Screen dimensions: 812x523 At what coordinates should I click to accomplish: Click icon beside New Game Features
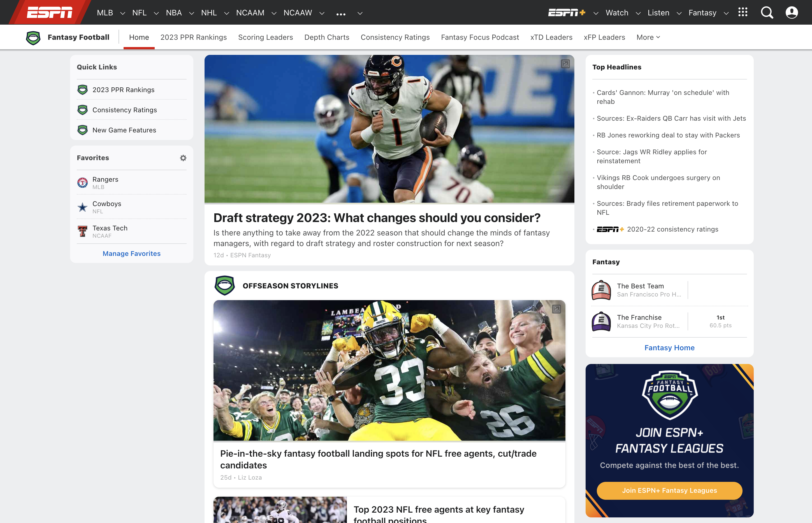82,130
